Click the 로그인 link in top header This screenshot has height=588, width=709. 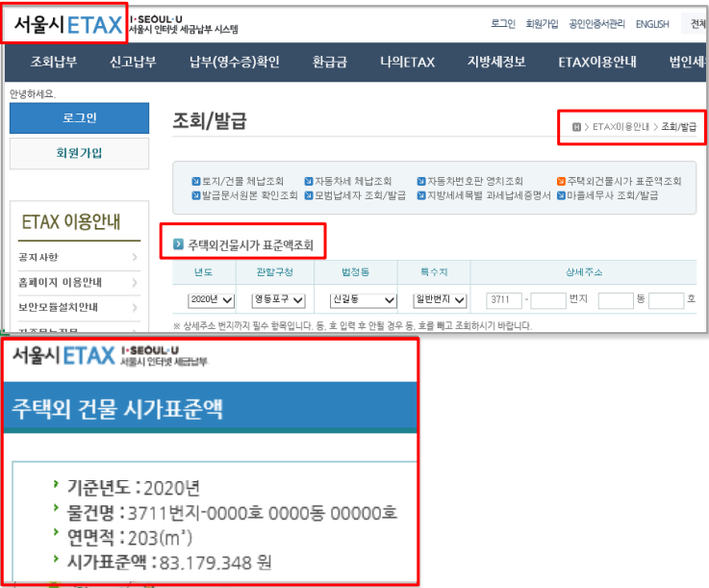503,24
